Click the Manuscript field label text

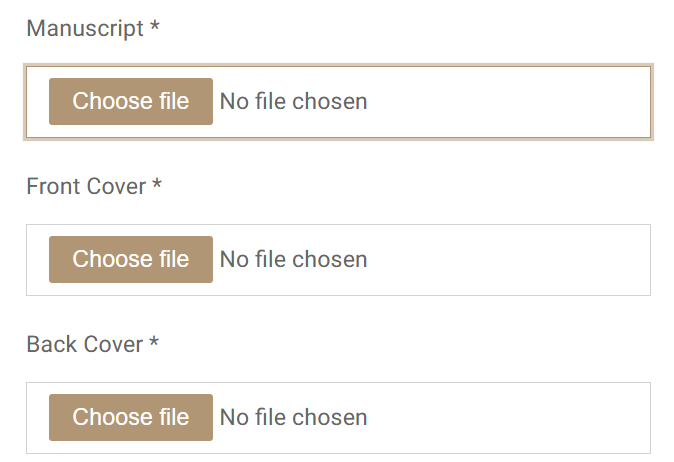click(85, 28)
